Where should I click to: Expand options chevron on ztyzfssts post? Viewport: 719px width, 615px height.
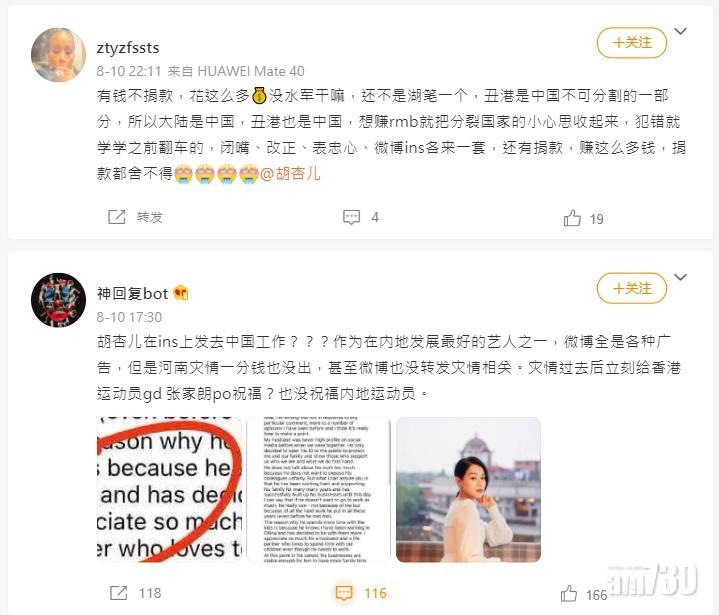coord(680,31)
